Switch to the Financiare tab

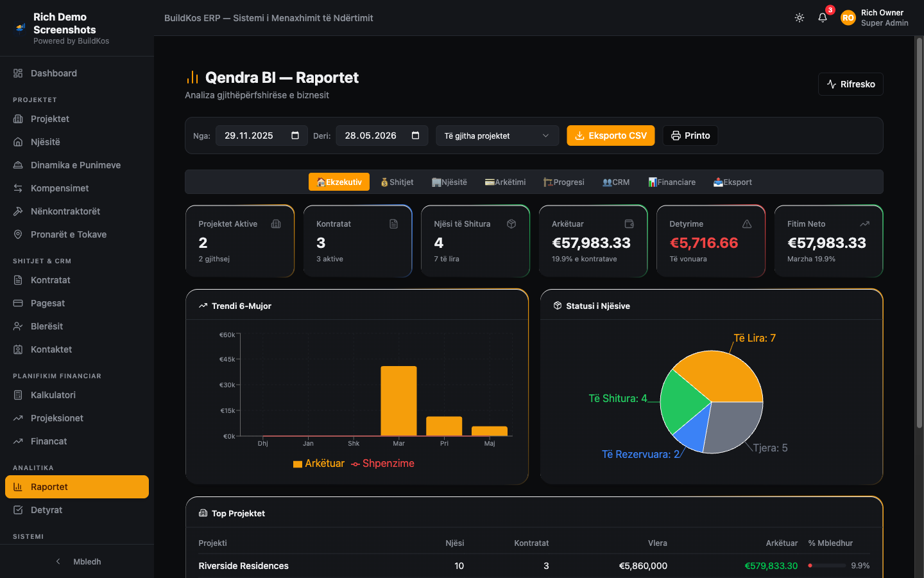(x=672, y=182)
